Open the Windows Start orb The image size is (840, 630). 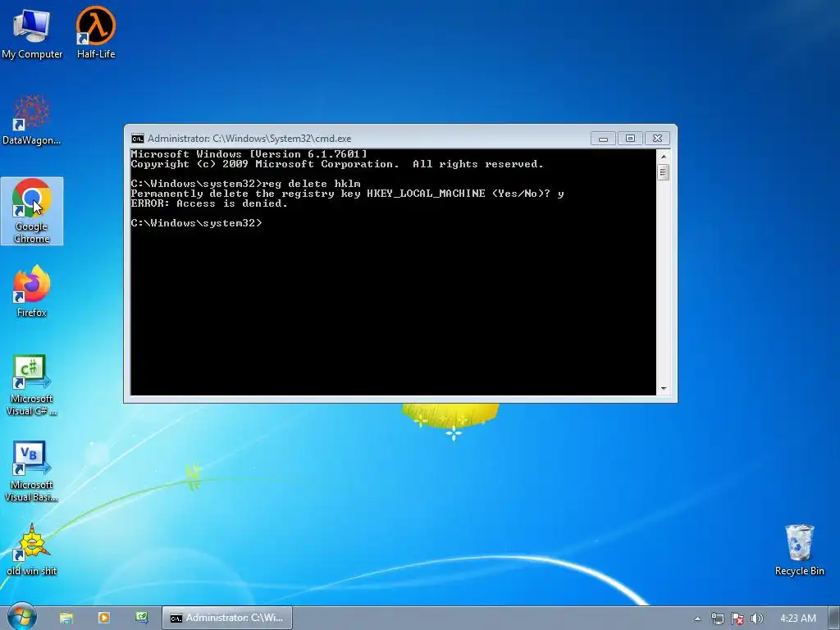click(21, 618)
